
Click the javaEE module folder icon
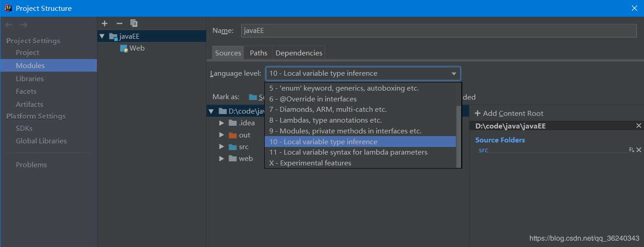point(113,37)
